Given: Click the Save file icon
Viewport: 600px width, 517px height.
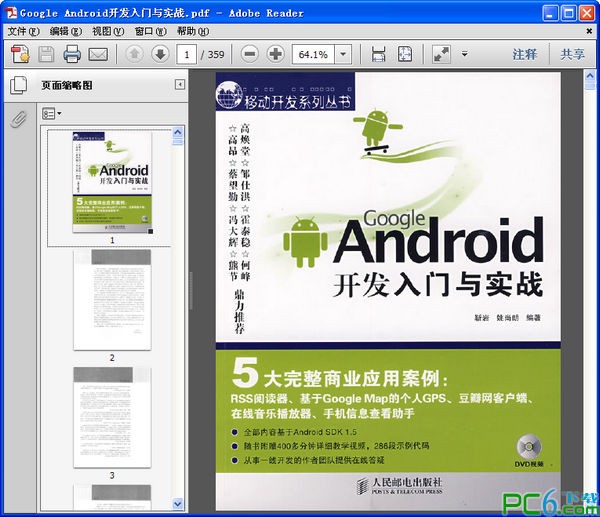Looking at the screenshot, I should [x=46, y=54].
